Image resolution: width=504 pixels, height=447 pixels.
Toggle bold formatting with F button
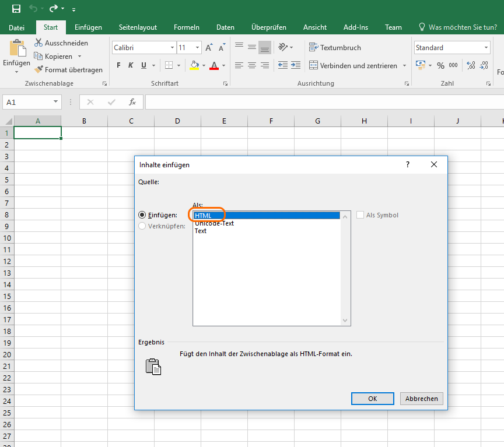[x=118, y=65]
